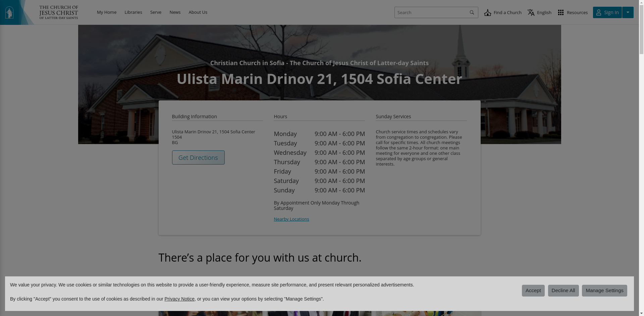The height and width of the screenshot is (316, 644).
Task: Open the Libraries menu
Action: click(133, 12)
